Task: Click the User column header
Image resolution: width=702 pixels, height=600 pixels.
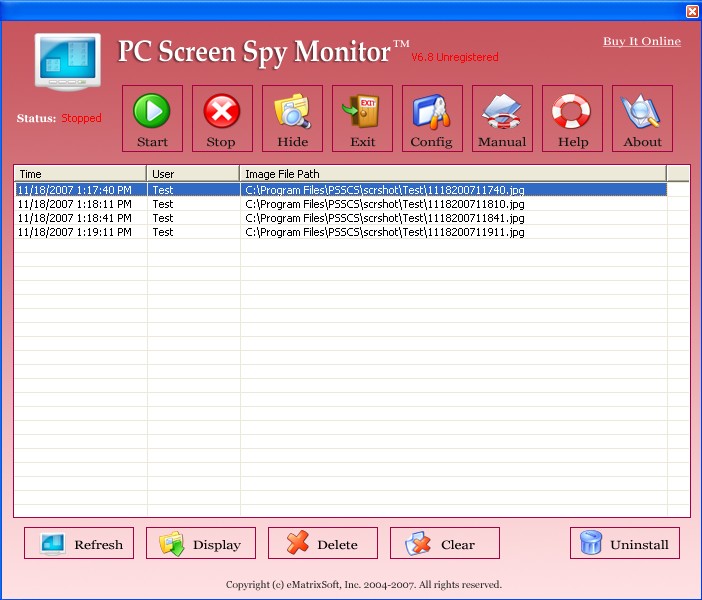Action: pyautogui.click(x=193, y=174)
